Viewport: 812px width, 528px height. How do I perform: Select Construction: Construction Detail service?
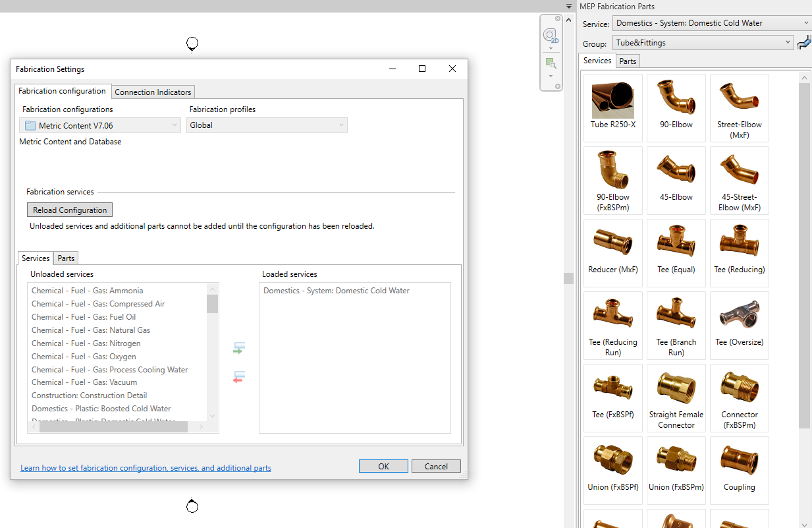tap(89, 396)
